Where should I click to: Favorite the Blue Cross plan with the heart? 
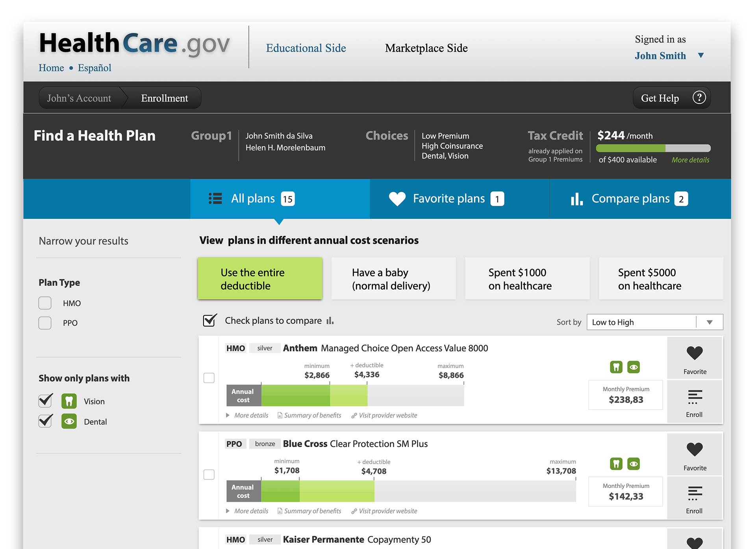tap(695, 449)
